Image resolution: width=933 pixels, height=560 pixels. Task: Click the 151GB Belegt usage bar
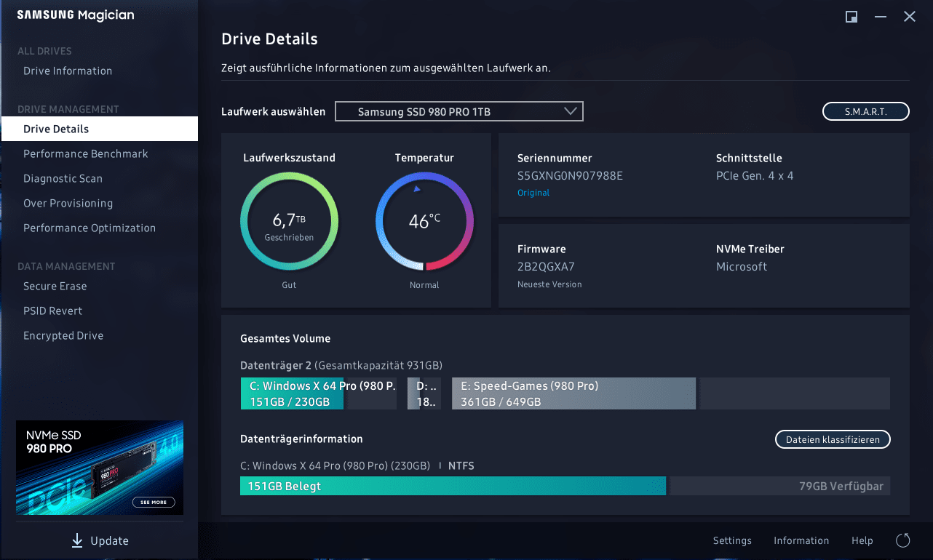pos(453,486)
